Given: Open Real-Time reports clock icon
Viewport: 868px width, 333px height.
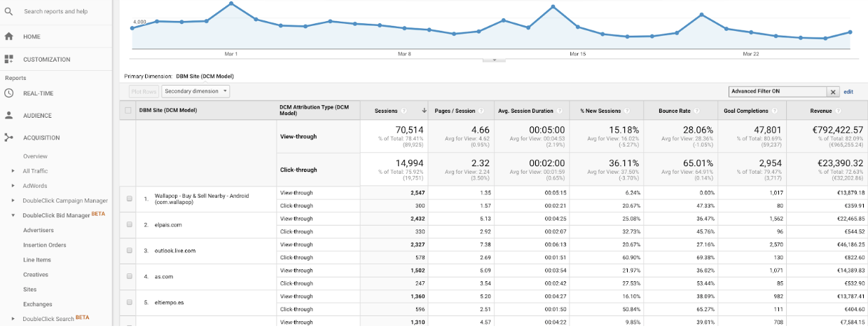Looking at the screenshot, I should (x=8, y=93).
